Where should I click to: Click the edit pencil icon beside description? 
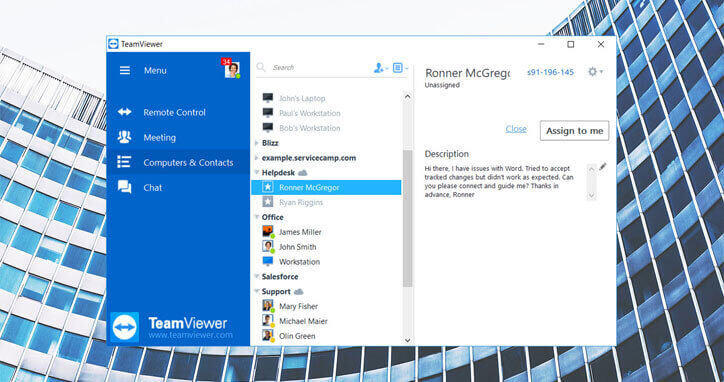603,167
